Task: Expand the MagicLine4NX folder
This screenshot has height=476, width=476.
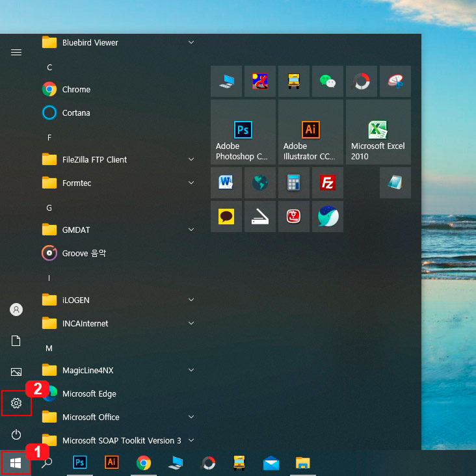Action: (x=118, y=371)
